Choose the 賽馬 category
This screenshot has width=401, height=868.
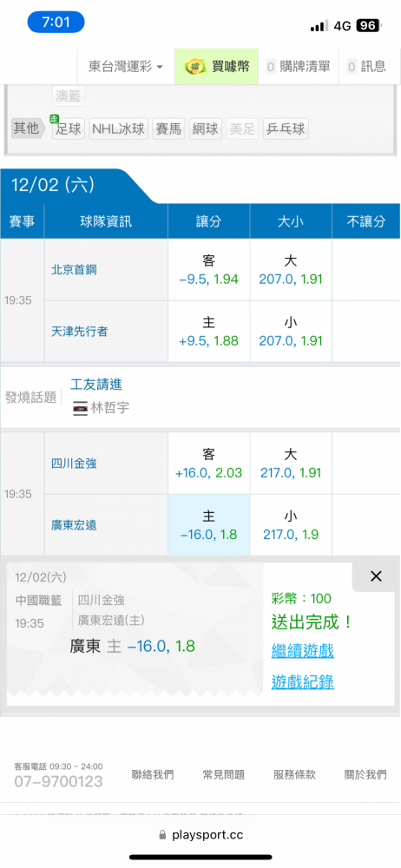click(168, 129)
